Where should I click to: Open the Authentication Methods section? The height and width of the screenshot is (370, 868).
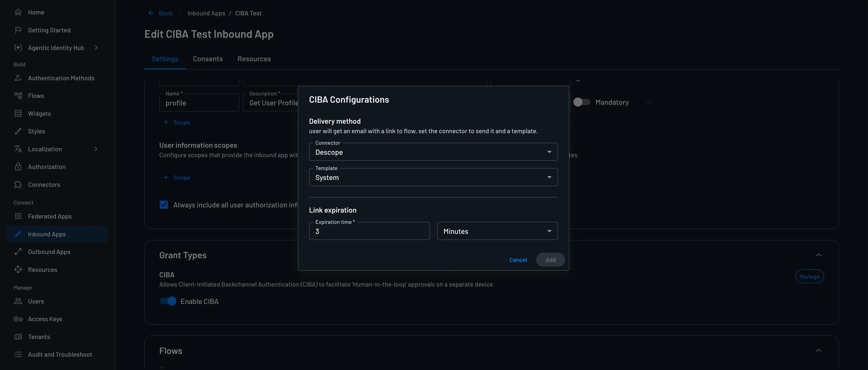(61, 78)
